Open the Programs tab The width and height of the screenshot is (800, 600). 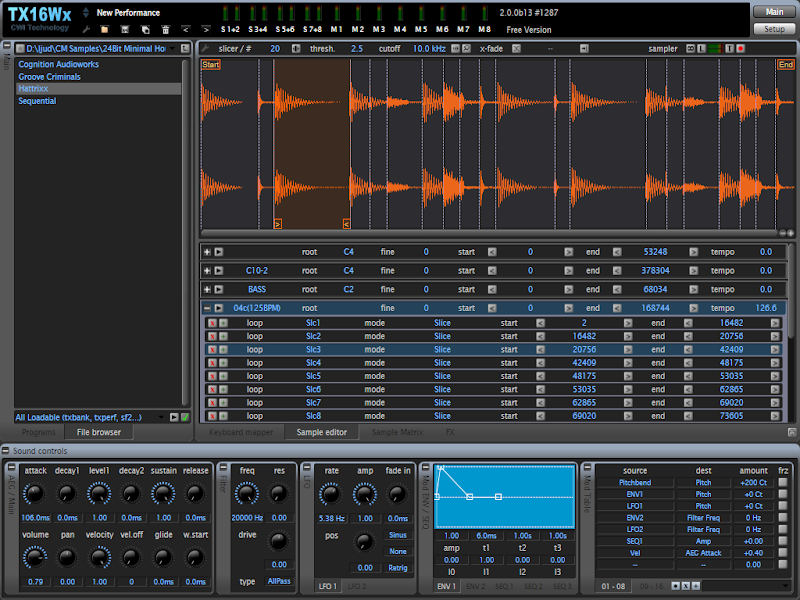tap(38, 432)
